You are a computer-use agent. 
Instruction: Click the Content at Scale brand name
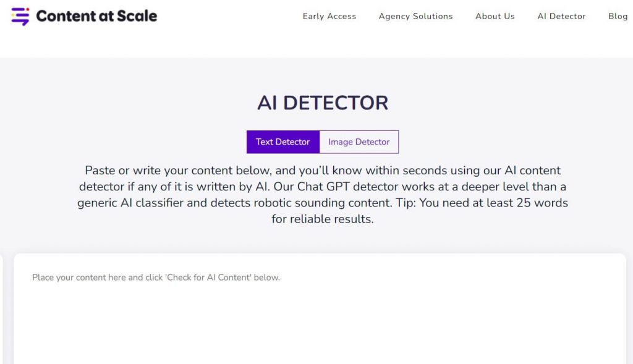(96, 16)
